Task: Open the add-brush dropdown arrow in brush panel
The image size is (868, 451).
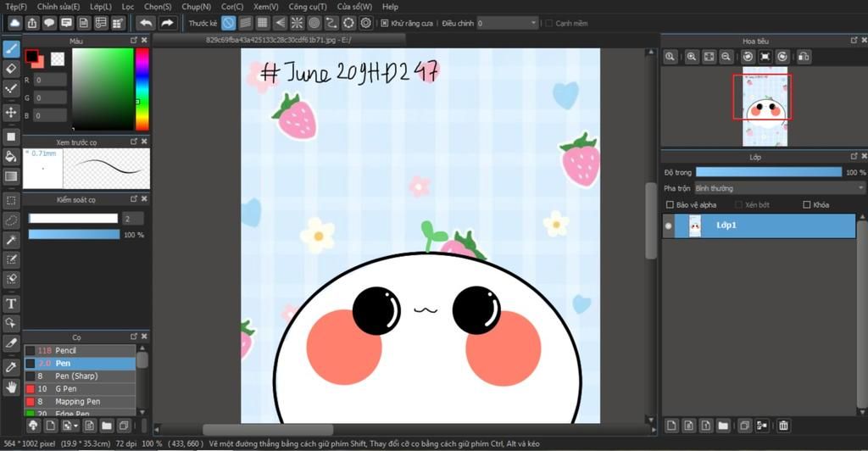Action: 75,426
